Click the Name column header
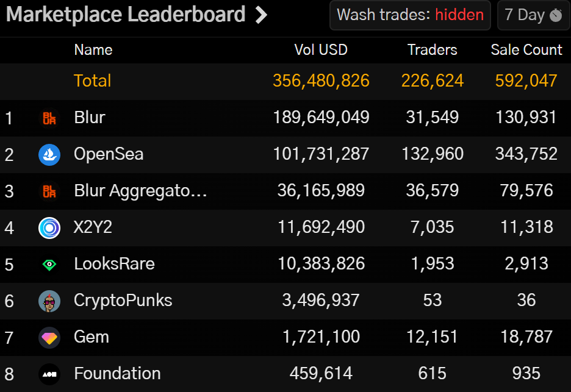Screen dimensions: 571x392 click(x=93, y=50)
